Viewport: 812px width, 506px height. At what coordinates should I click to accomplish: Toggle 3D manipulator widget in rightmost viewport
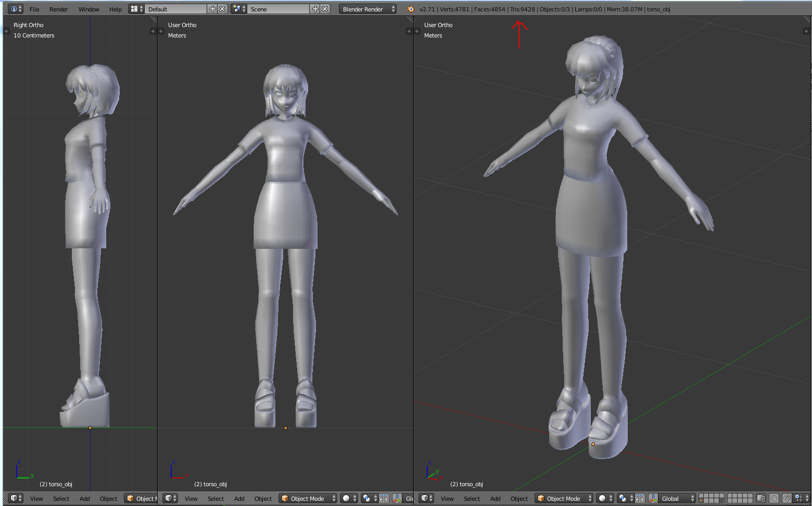point(653,498)
